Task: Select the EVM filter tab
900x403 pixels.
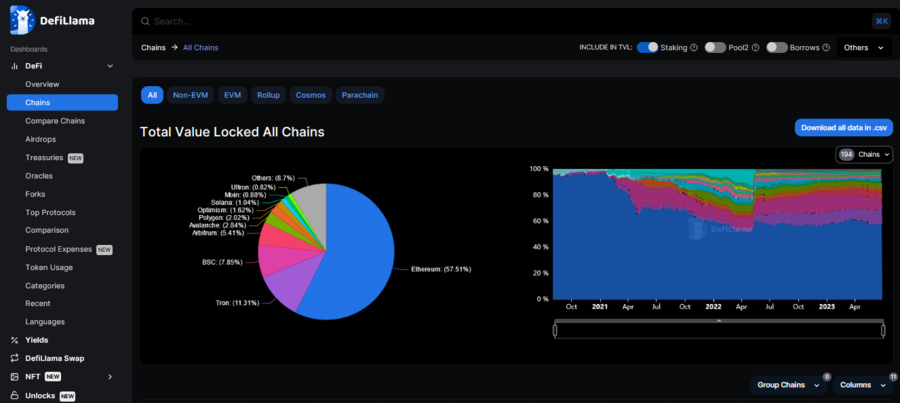Action: (x=232, y=95)
